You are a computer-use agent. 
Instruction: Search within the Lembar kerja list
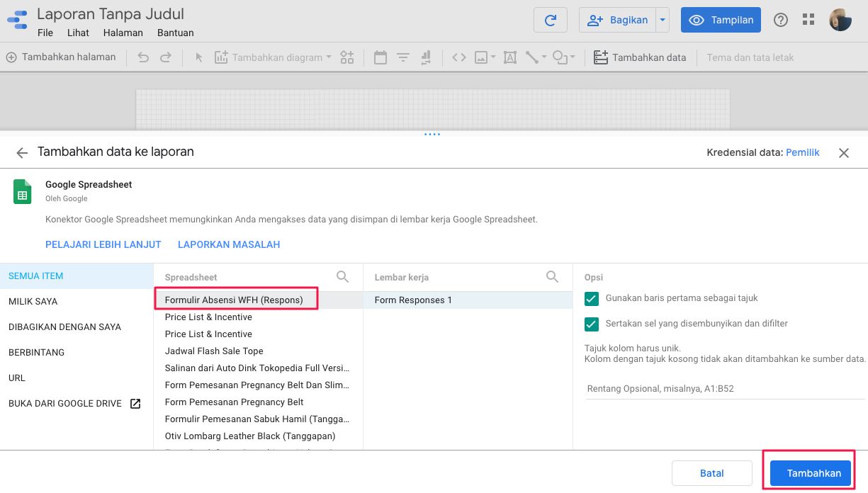pos(553,277)
